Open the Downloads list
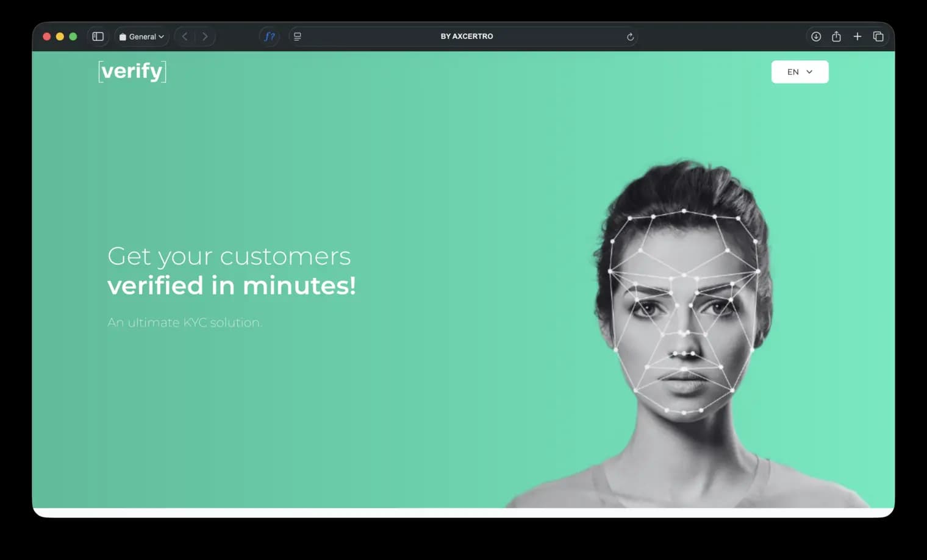927x560 pixels. pyautogui.click(x=816, y=36)
